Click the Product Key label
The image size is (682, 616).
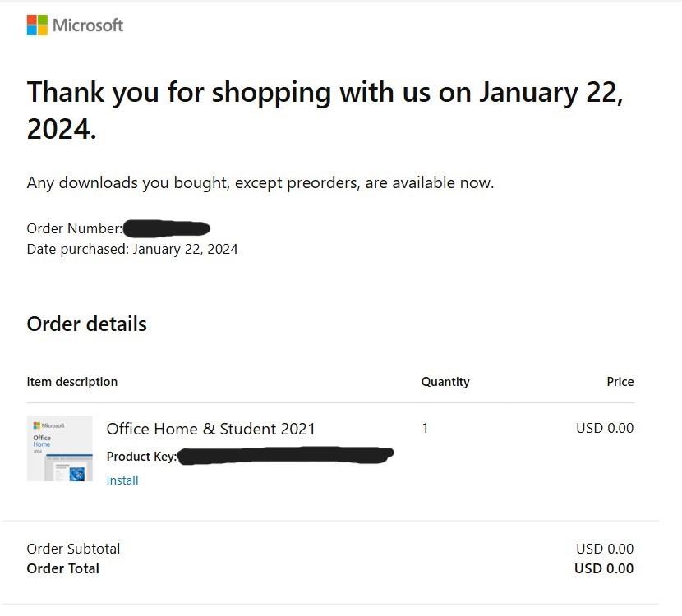coord(141,457)
